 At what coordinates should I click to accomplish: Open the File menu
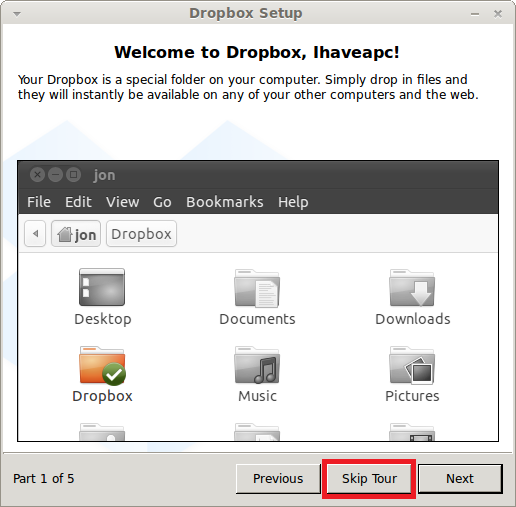(x=39, y=202)
